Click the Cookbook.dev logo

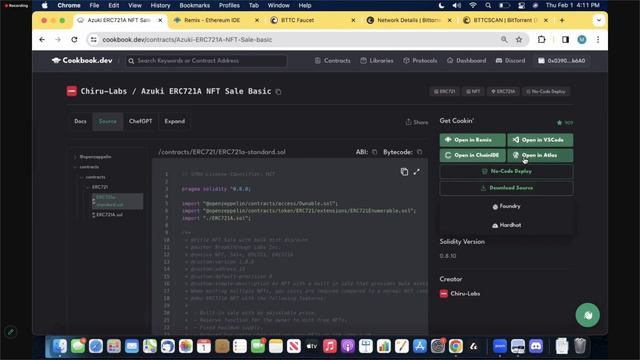(x=82, y=60)
